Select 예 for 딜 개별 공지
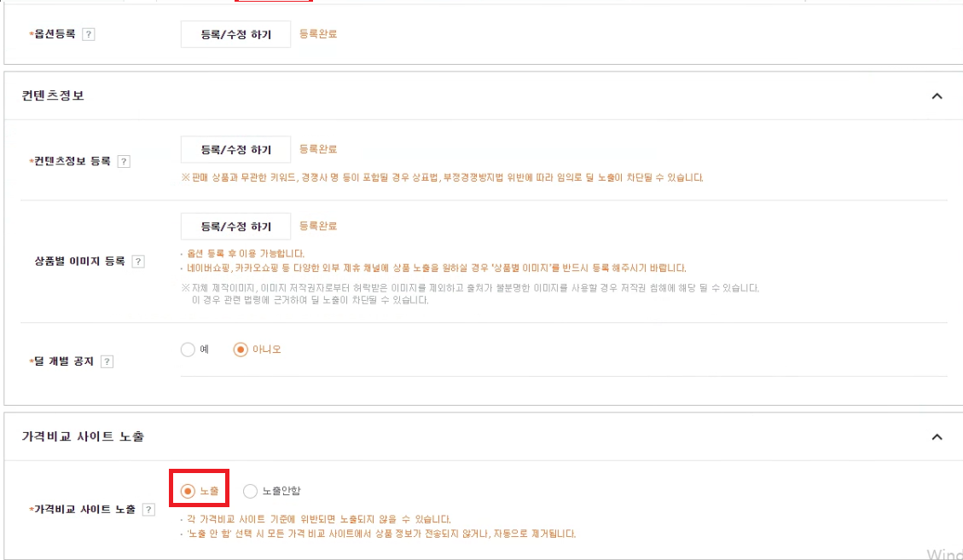Image resolution: width=963 pixels, height=560 pixels. (x=188, y=349)
